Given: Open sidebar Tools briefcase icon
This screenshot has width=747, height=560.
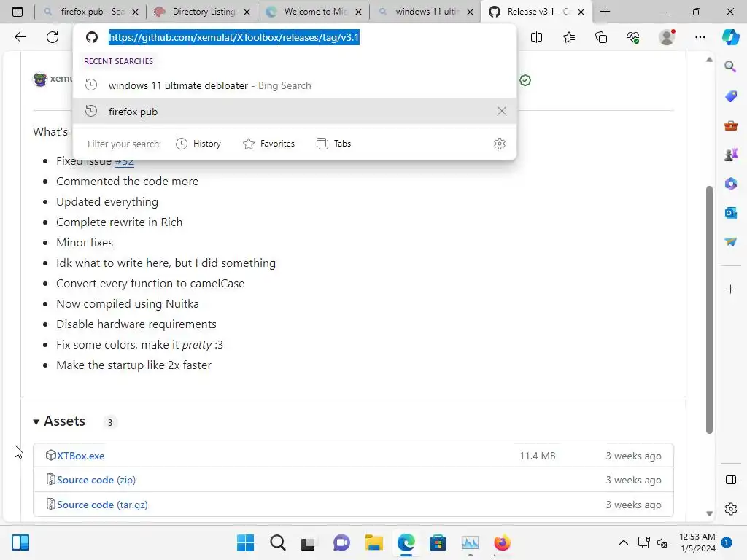Looking at the screenshot, I should coord(730,125).
